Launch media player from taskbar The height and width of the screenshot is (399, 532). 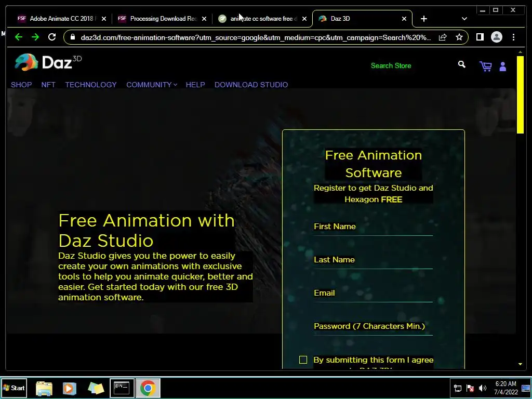[x=69, y=388]
